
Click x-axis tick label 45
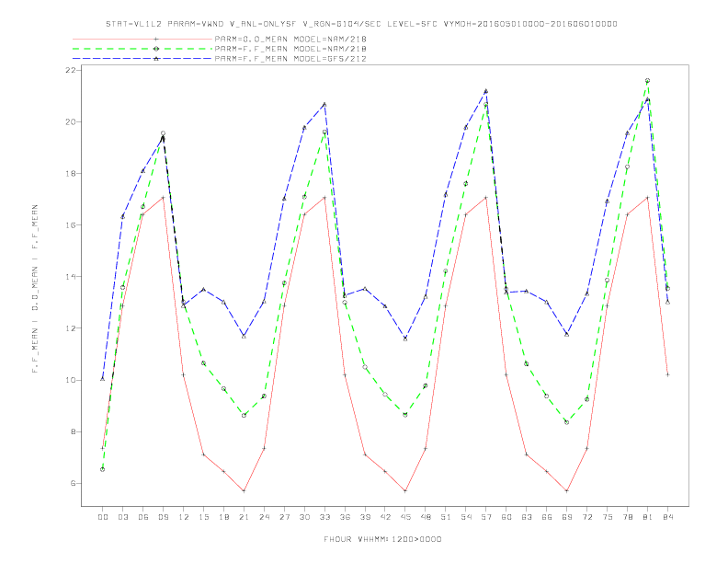405,517
